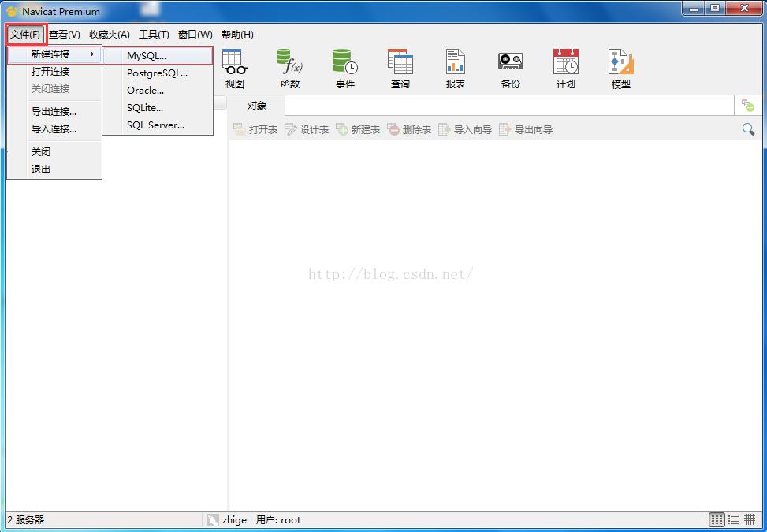The width and height of the screenshot is (767, 532).
Task: Select 打开连接 in File menu
Action: 54,72
